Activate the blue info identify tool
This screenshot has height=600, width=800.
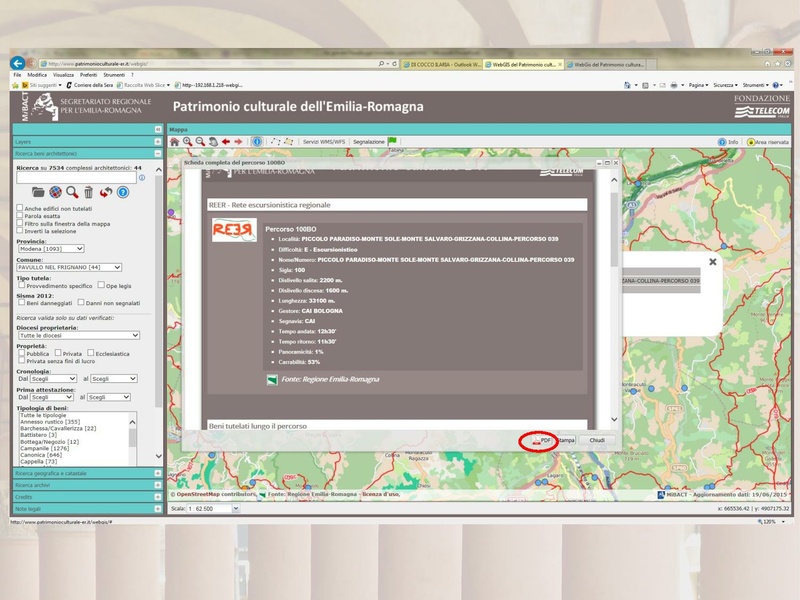point(257,142)
